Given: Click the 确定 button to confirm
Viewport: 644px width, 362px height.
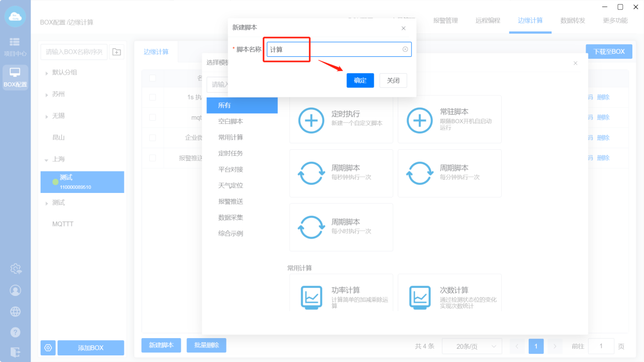Looking at the screenshot, I should coord(360,81).
